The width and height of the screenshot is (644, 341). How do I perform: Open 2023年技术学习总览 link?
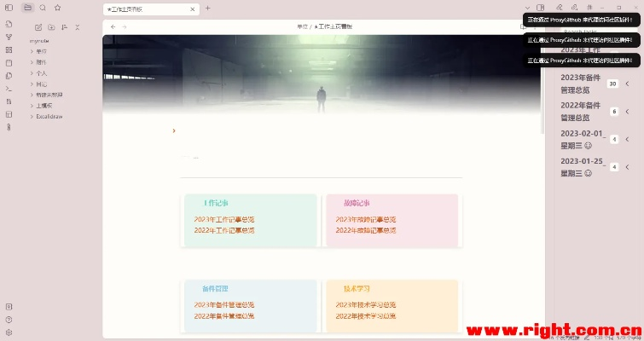point(366,305)
